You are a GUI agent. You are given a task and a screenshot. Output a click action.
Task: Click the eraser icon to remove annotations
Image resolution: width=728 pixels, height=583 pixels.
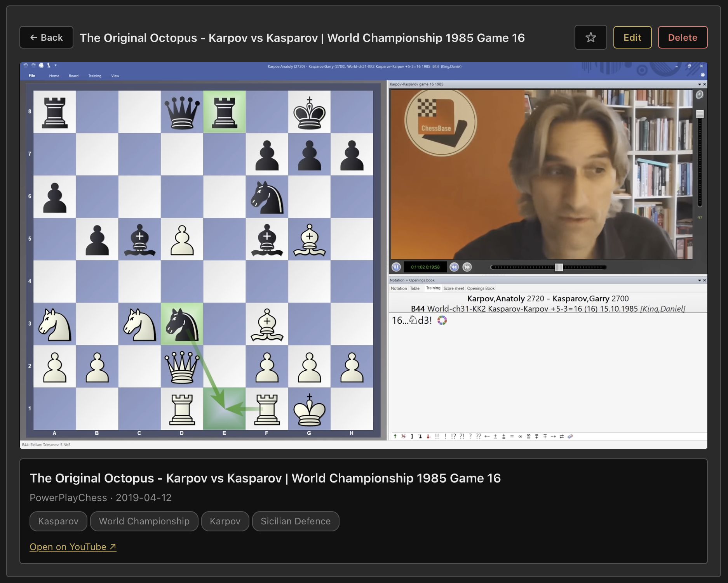click(x=571, y=436)
